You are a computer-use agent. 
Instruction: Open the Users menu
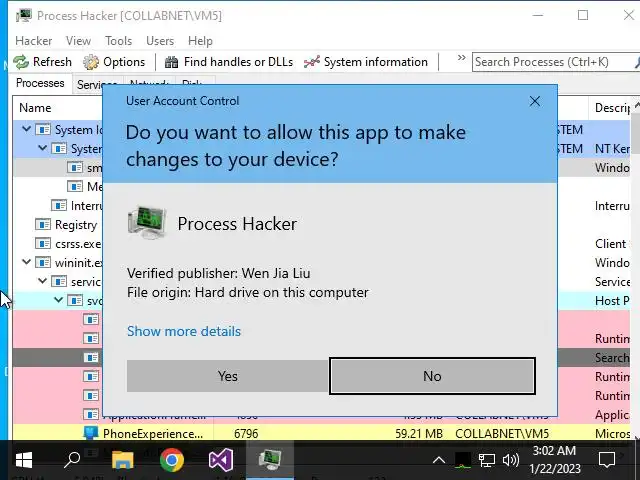[160, 41]
